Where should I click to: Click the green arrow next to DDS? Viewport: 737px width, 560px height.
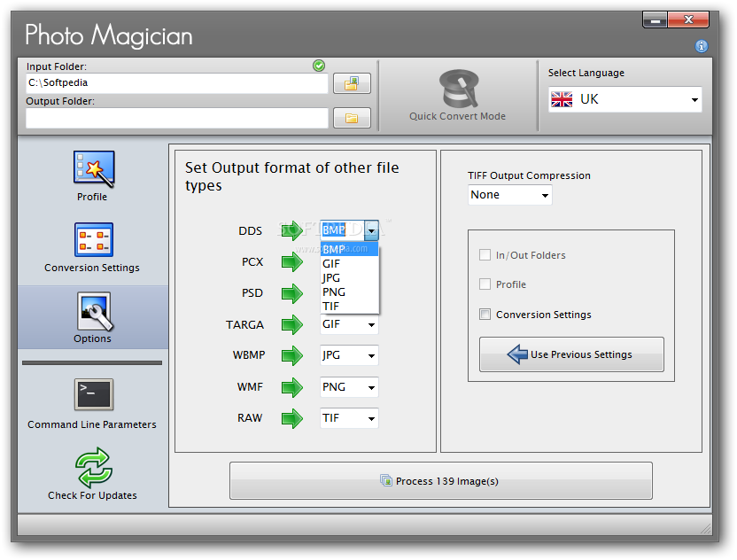point(292,230)
